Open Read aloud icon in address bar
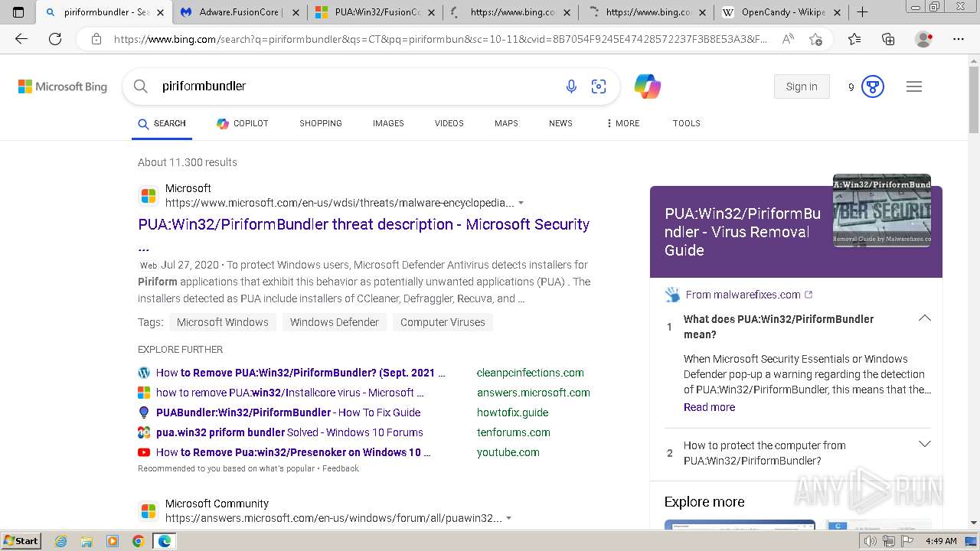The image size is (980, 551). click(x=788, y=39)
